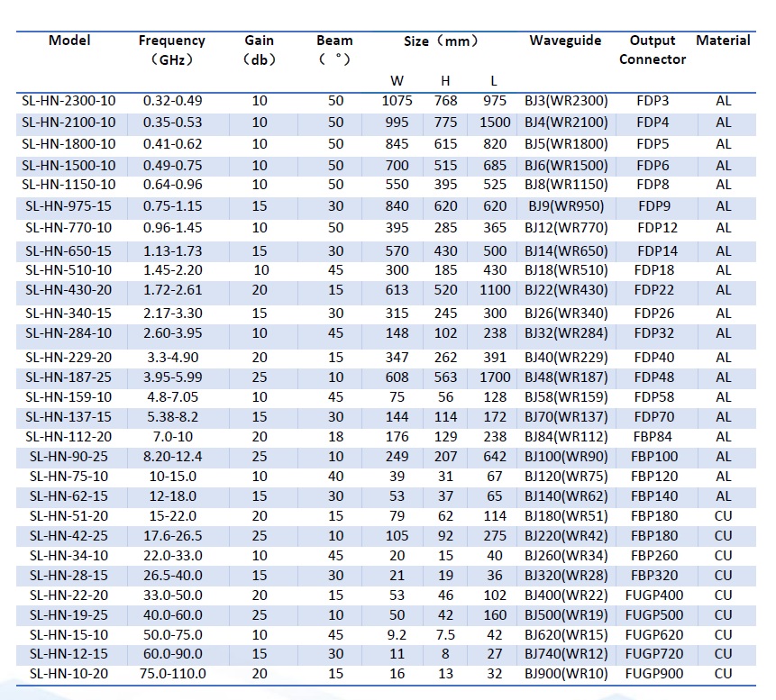The height and width of the screenshot is (700, 776).
Task: Select model SL-HN-284-10
Action: pyautogui.click(x=68, y=333)
